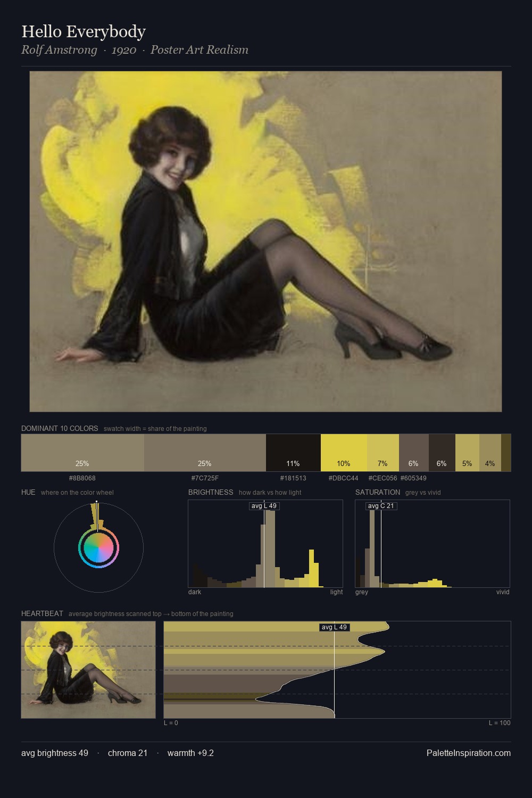Select the 6% brown-grey swatch #605349
This screenshot has height=798, width=532.
coord(414,453)
